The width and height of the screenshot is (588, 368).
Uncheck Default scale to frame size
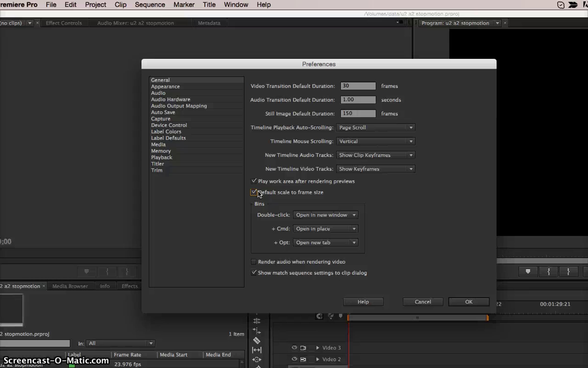coord(254,192)
